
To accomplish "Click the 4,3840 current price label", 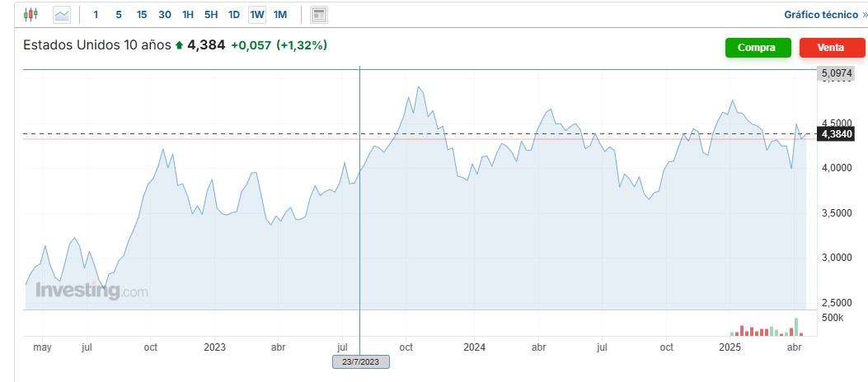I will (834, 133).
